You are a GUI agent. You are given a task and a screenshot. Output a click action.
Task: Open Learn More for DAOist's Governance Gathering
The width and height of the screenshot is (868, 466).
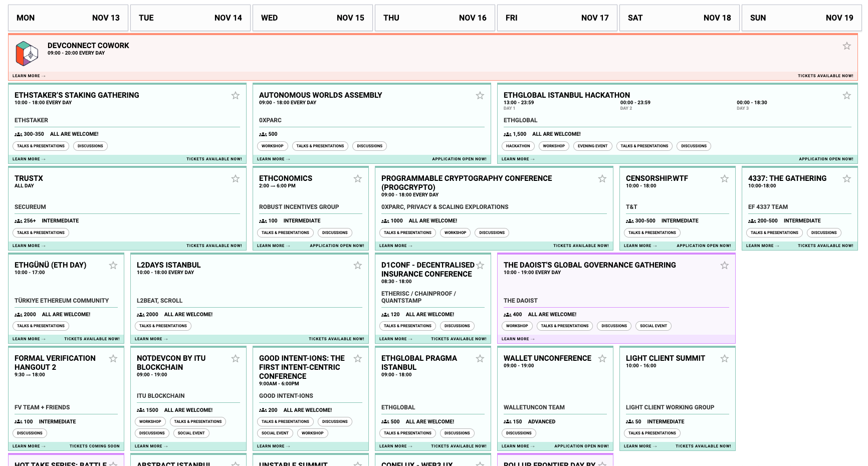(518, 339)
